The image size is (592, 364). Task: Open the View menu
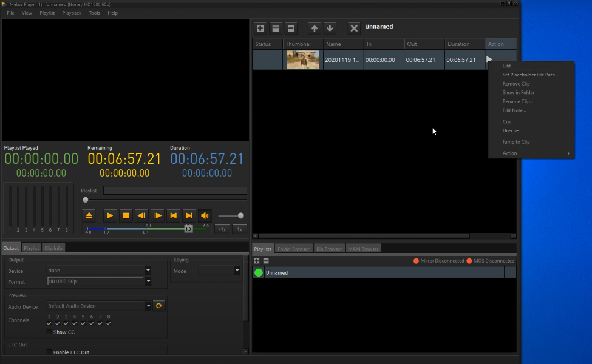(x=27, y=13)
